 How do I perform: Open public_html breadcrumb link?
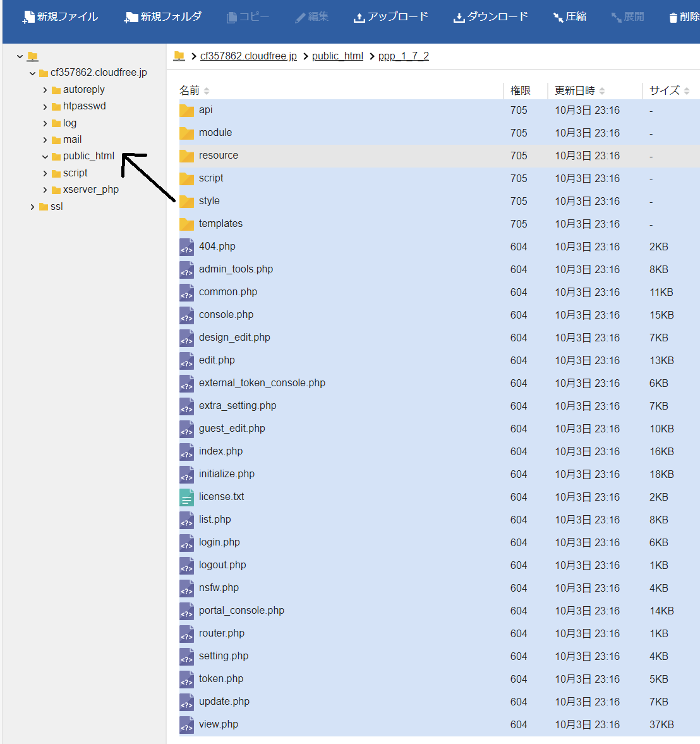click(337, 56)
